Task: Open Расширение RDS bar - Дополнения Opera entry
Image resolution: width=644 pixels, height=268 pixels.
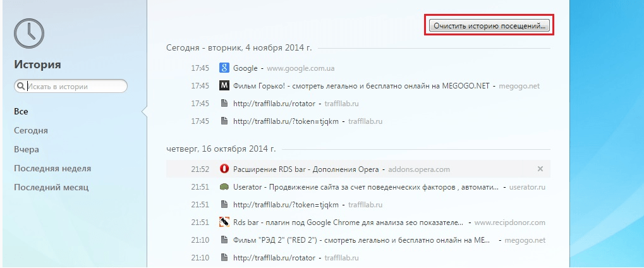Action: click(307, 169)
